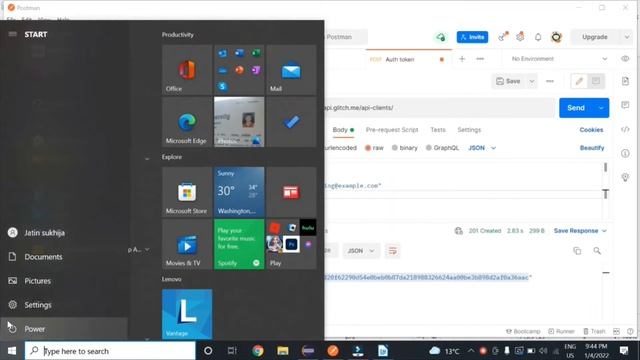Image resolution: width=640 pixels, height=360 pixels.
Task: Open Postman notifications bell
Action: tap(538, 37)
